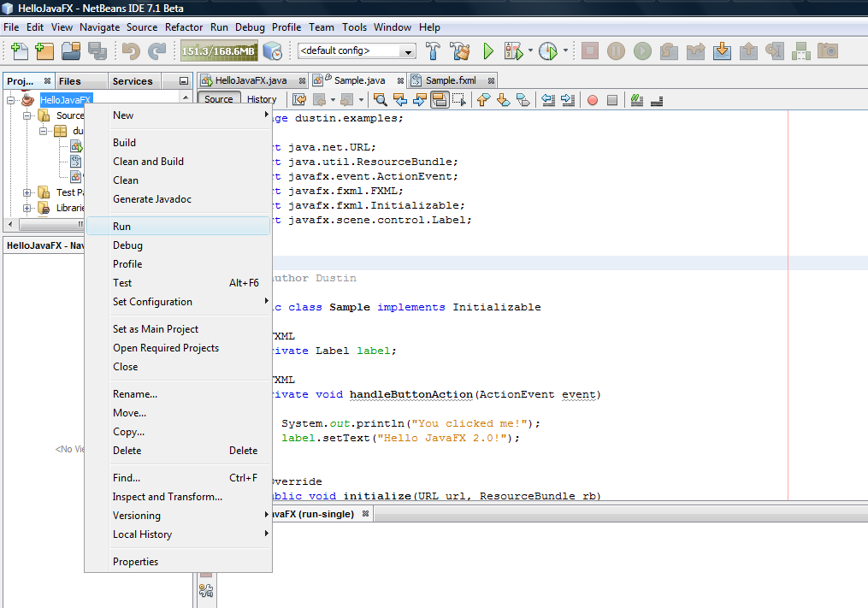Open Local History submenu

coord(178,534)
